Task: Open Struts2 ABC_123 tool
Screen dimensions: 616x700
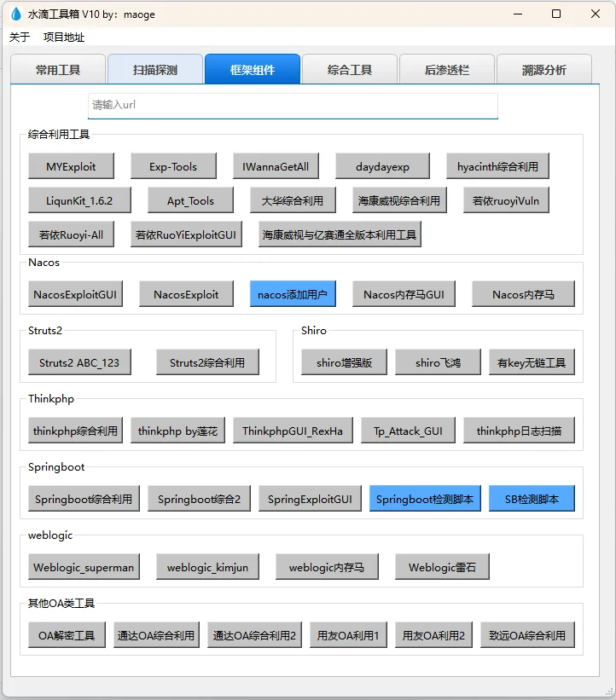Action: (79, 362)
